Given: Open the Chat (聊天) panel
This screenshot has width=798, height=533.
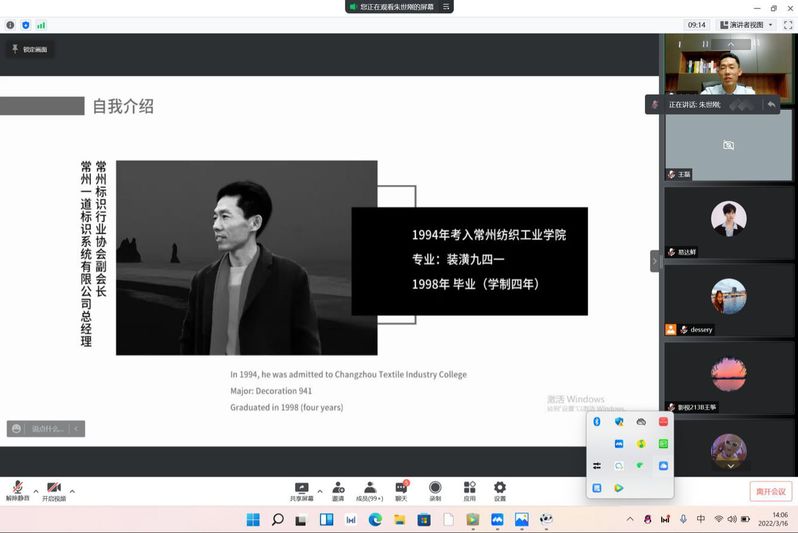Looking at the screenshot, I should [x=401, y=490].
